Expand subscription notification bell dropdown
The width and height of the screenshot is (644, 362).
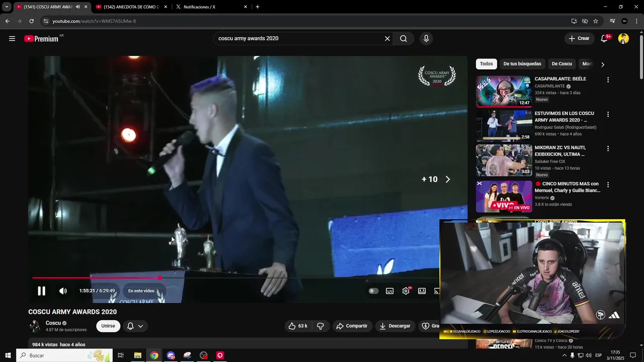tap(135, 326)
